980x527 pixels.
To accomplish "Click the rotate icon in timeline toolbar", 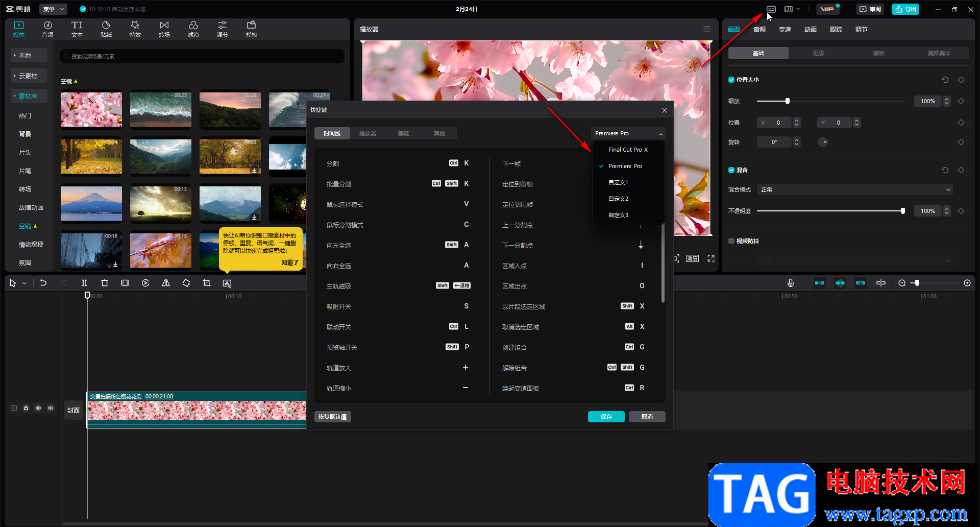I will tap(186, 283).
